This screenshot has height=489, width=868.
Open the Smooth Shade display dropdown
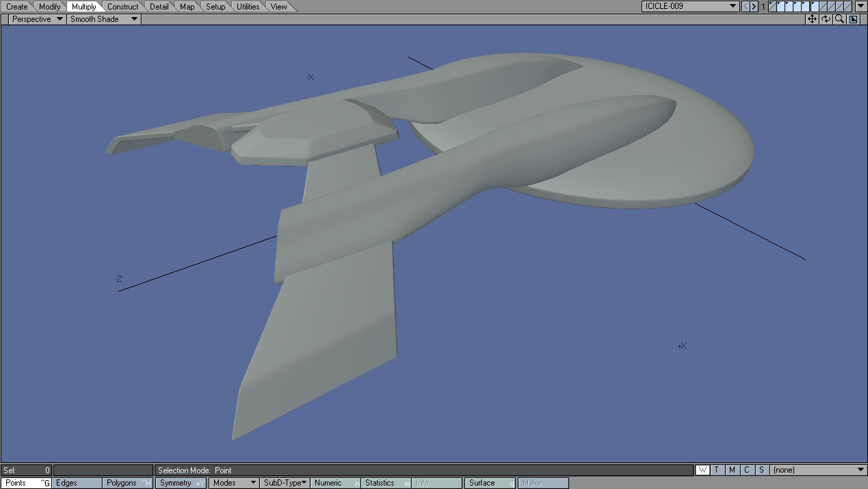coord(104,19)
